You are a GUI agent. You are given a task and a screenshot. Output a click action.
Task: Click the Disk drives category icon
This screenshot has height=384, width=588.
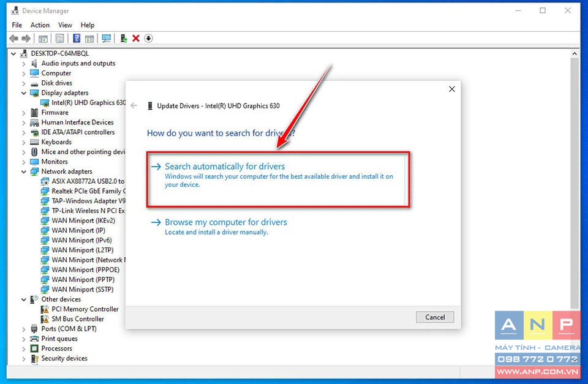pyautogui.click(x=34, y=83)
